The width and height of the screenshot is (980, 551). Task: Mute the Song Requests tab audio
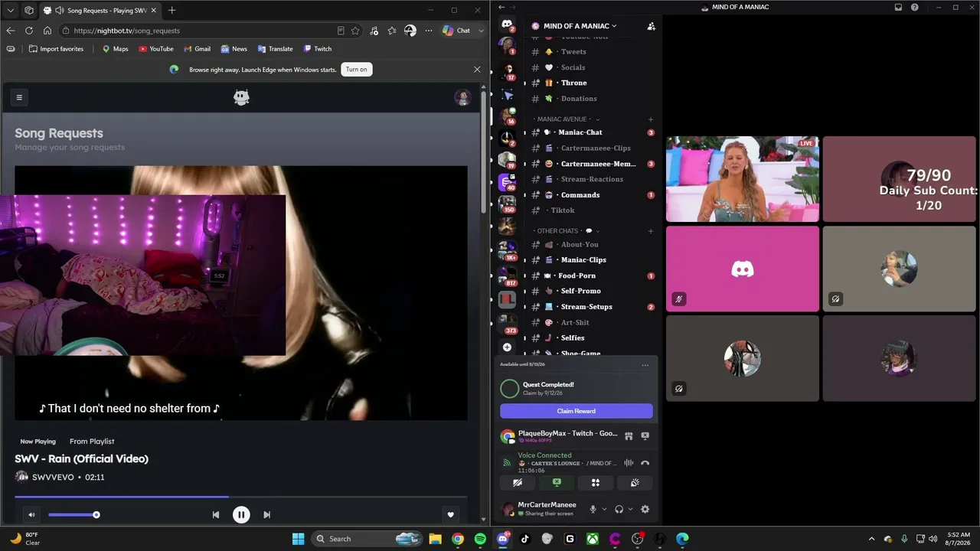click(60, 11)
